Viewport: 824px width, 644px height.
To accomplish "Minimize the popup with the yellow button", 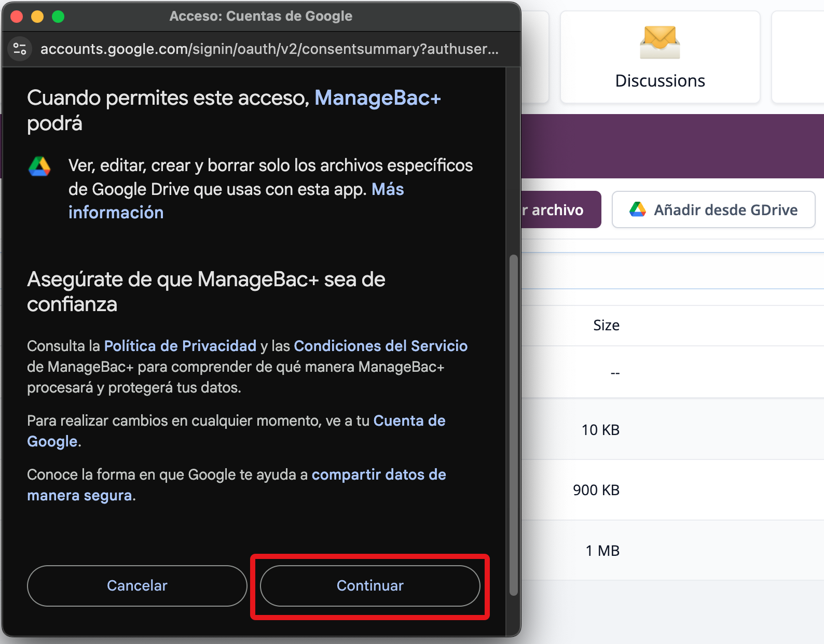I will tap(37, 17).
